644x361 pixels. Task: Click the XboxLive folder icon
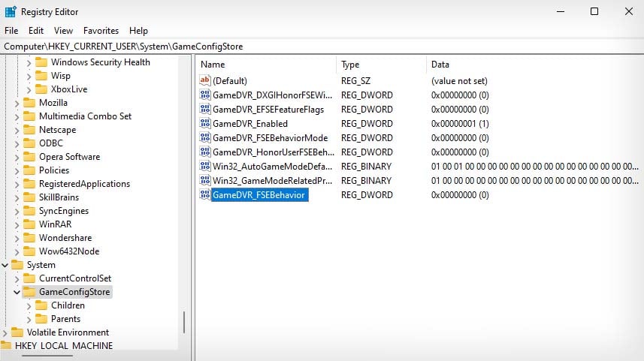[41, 89]
